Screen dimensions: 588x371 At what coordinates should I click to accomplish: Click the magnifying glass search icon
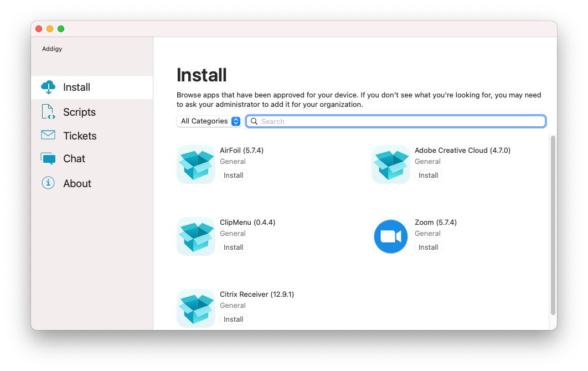click(254, 121)
